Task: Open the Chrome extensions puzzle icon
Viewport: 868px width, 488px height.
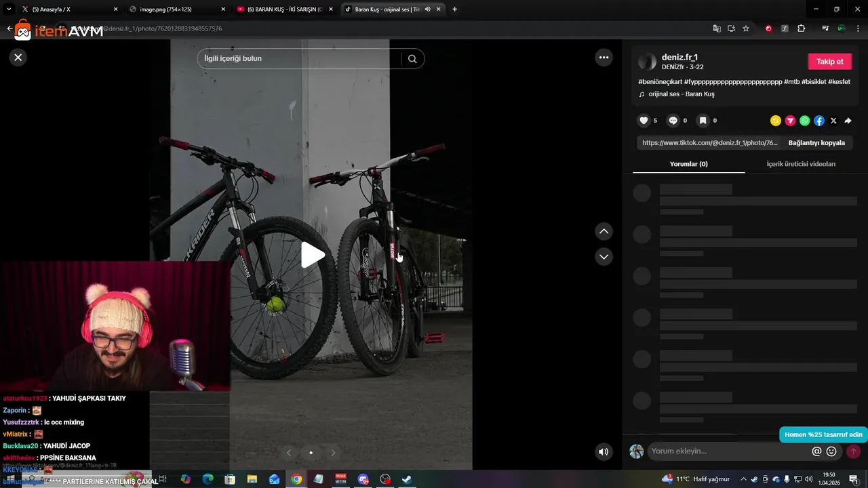Action: (x=801, y=28)
